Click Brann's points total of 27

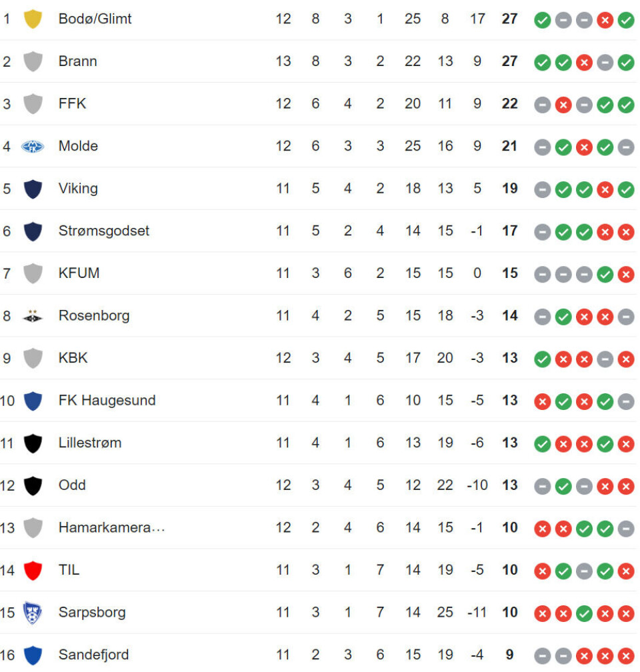point(509,61)
